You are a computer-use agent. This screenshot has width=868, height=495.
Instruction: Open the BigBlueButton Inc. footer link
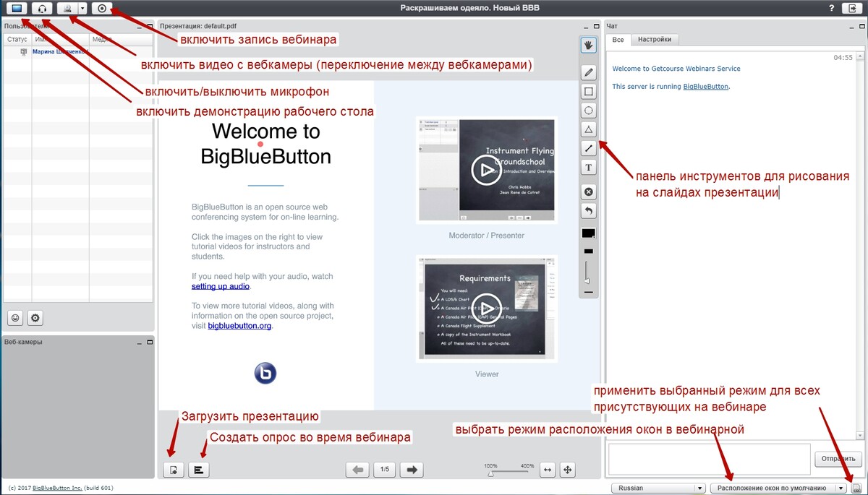click(x=58, y=488)
